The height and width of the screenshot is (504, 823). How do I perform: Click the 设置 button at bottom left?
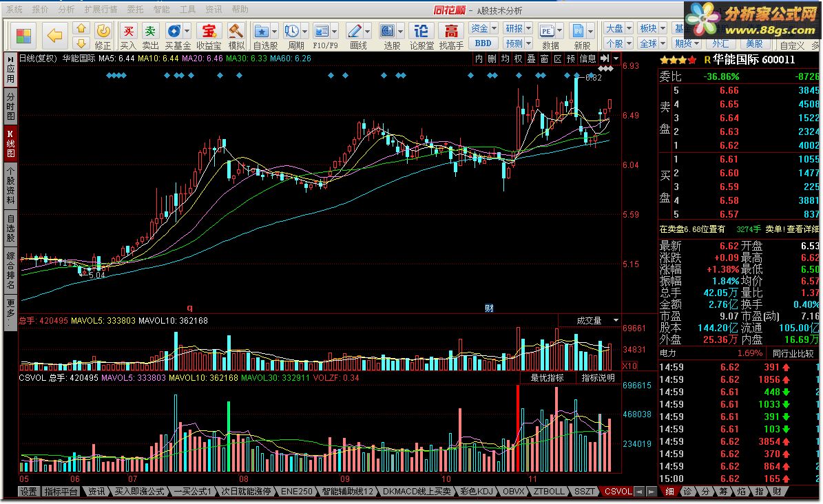click(28, 492)
